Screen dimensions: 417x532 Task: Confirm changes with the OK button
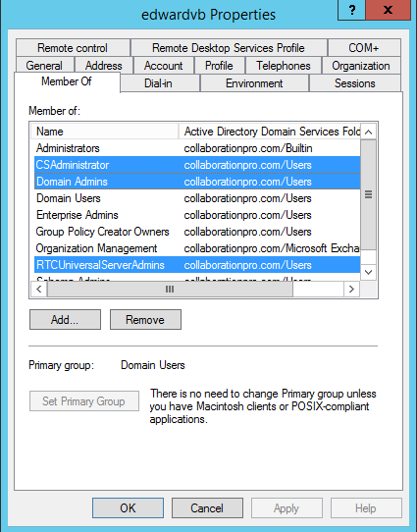(128, 507)
